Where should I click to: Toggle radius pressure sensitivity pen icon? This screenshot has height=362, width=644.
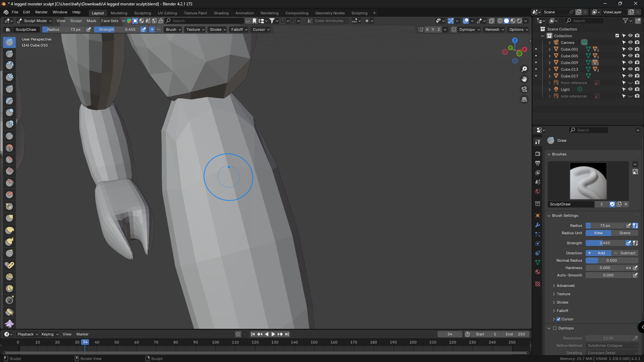(x=89, y=29)
